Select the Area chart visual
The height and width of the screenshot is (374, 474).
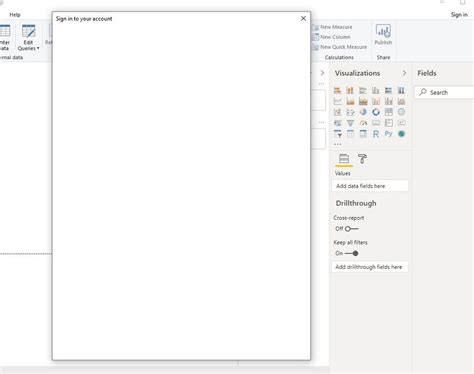[x=350, y=101]
